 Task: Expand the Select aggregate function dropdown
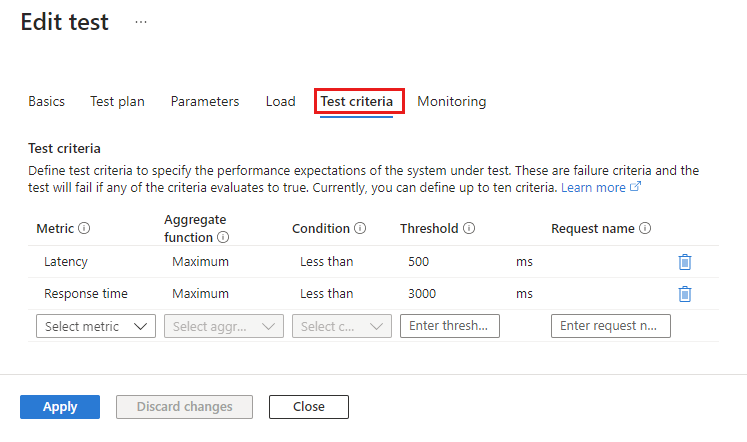[x=224, y=326]
